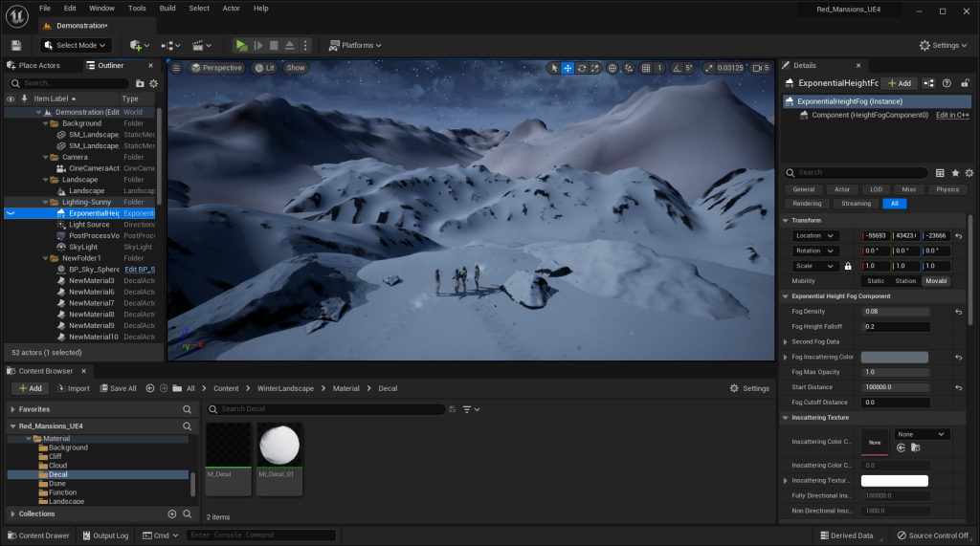Viewport: 980px width, 546px height.
Task: Create a new folder in the Outliner
Action: coord(140,83)
